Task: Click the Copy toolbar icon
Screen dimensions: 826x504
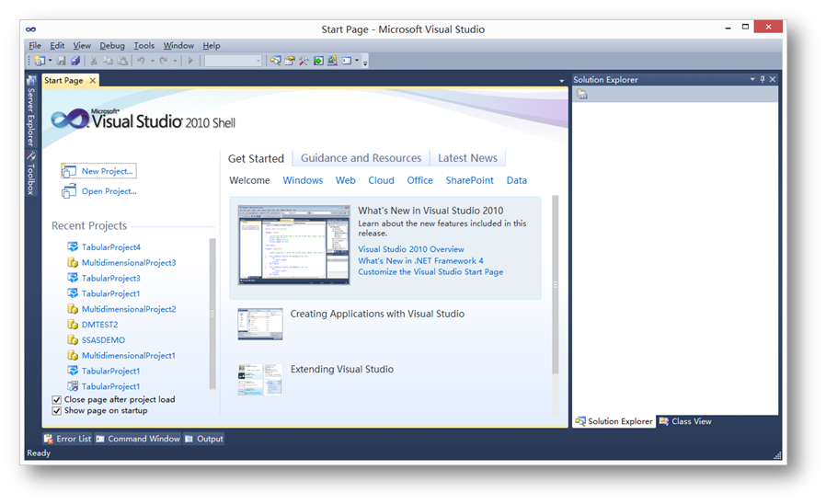Action: click(x=108, y=61)
